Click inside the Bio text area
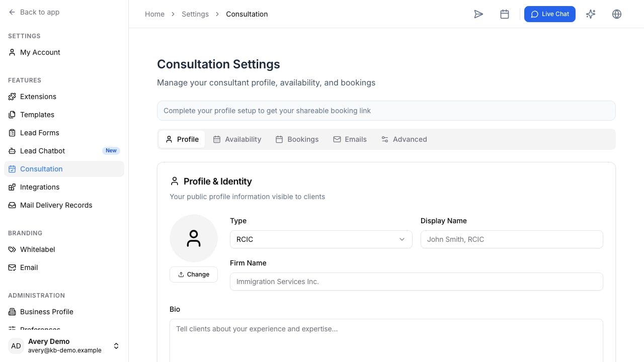This screenshot has width=644, height=362. pyautogui.click(x=386, y=340)
